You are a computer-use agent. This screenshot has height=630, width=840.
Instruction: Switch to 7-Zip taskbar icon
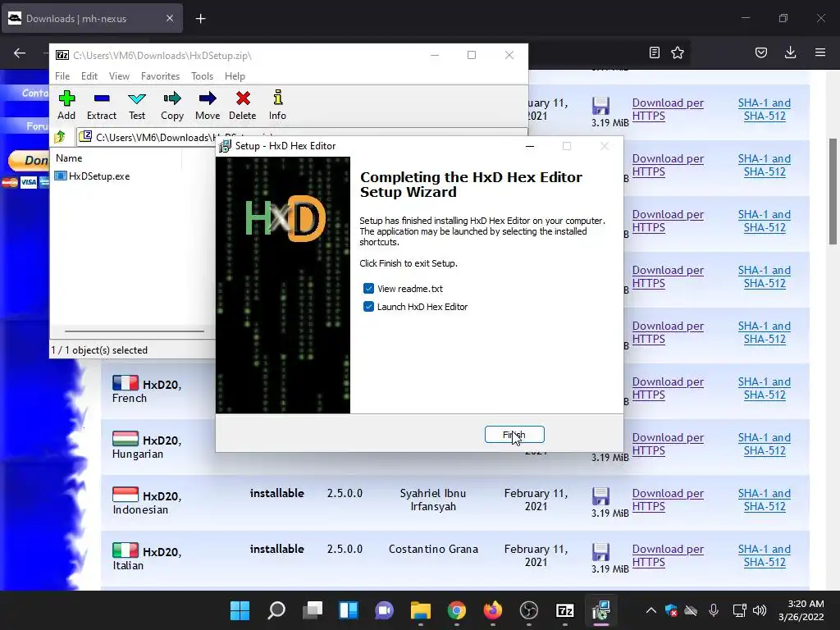(x=565, y=609)
